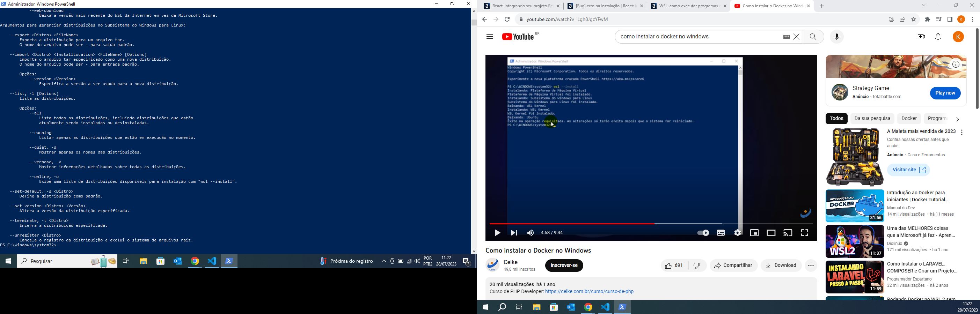Toggle autoplay switch in player
Viewport: 980px width, 314px height.
(x=703, y=233)
